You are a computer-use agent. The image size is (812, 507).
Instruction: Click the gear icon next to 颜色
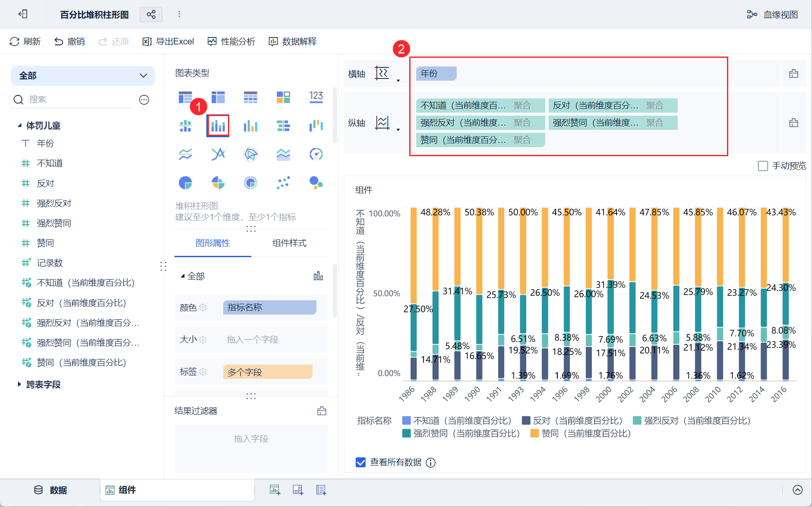[x=203, y=307]
